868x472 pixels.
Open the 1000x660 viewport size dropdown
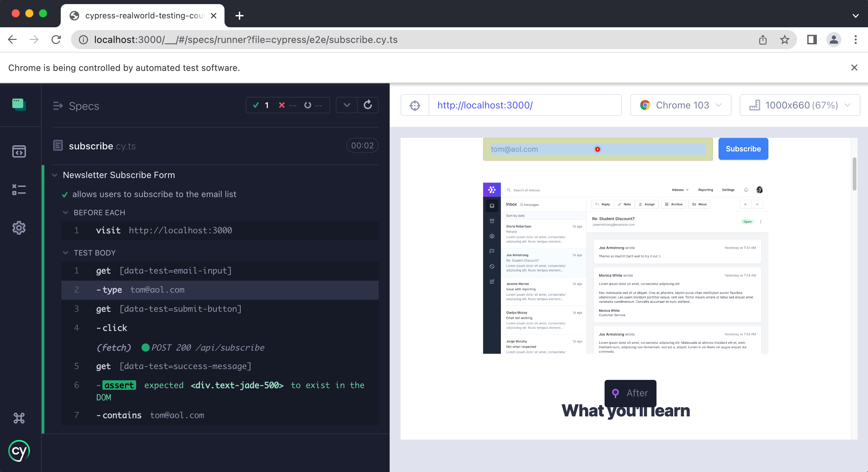tap(800, 105)
